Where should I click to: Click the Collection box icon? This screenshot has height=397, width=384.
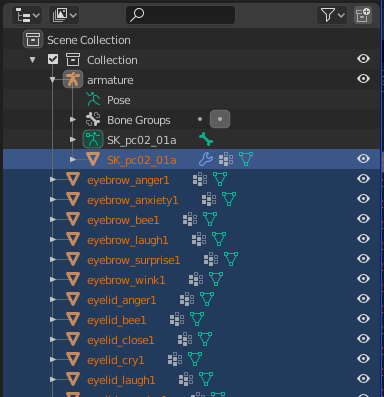(x=73, y=60)
